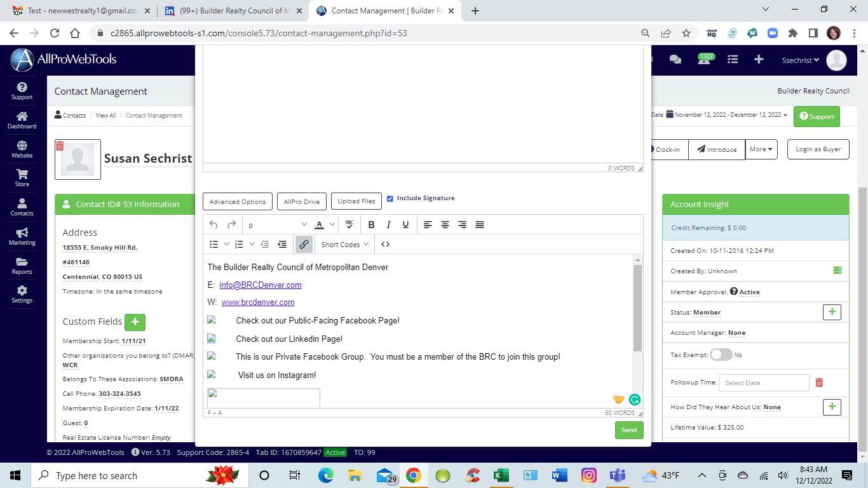The height and width of the screenshot is (488, 868).
Task: Open the text color dropdown arrow
Action: pyautogui.click(x=332, y=224)
